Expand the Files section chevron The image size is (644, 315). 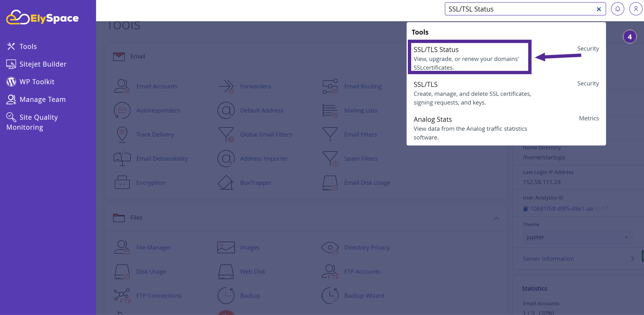pyautogui.click(x=497, y=218)
